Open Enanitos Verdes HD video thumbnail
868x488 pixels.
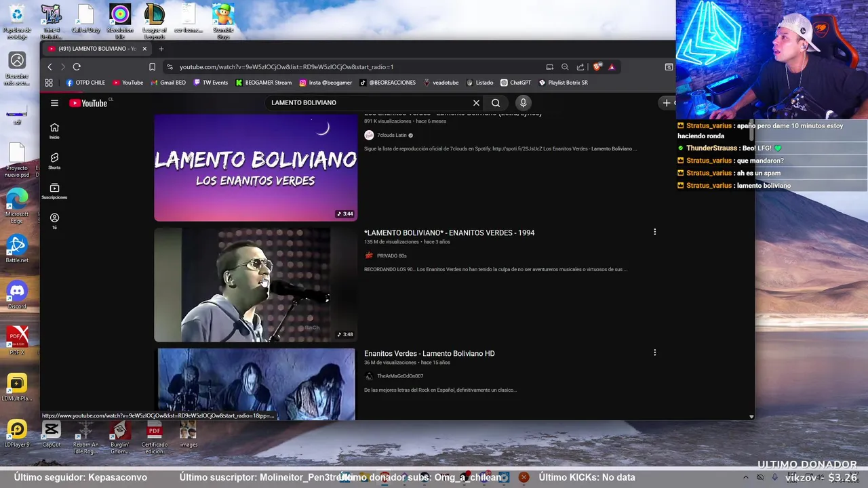pos(256,384)
